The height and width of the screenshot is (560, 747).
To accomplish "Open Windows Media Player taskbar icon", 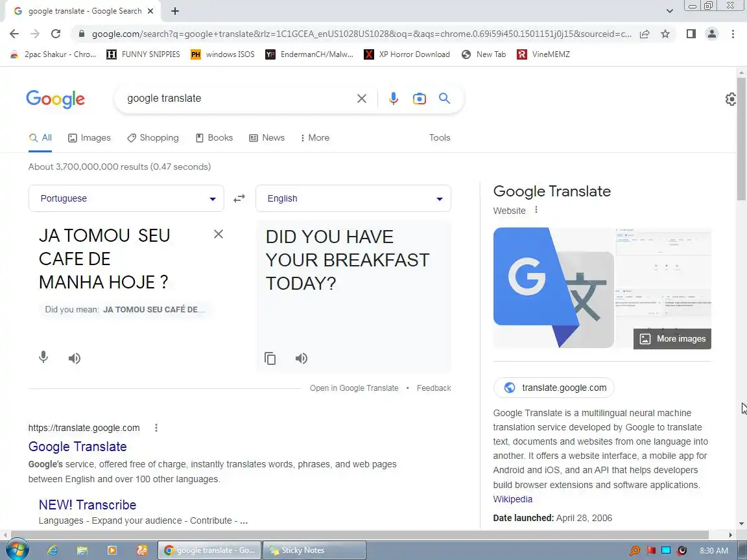I will click(112, 550).
